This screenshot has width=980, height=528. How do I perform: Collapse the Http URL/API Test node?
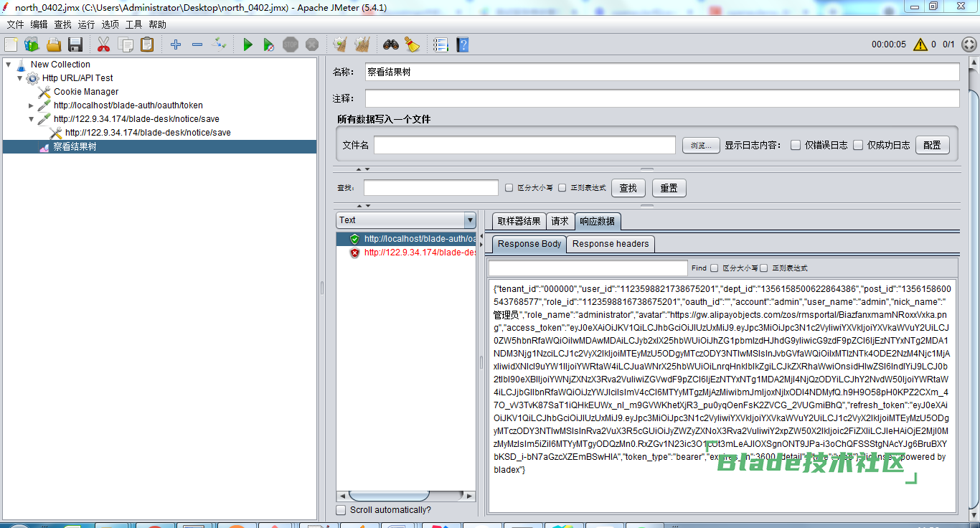pos(20,78)
